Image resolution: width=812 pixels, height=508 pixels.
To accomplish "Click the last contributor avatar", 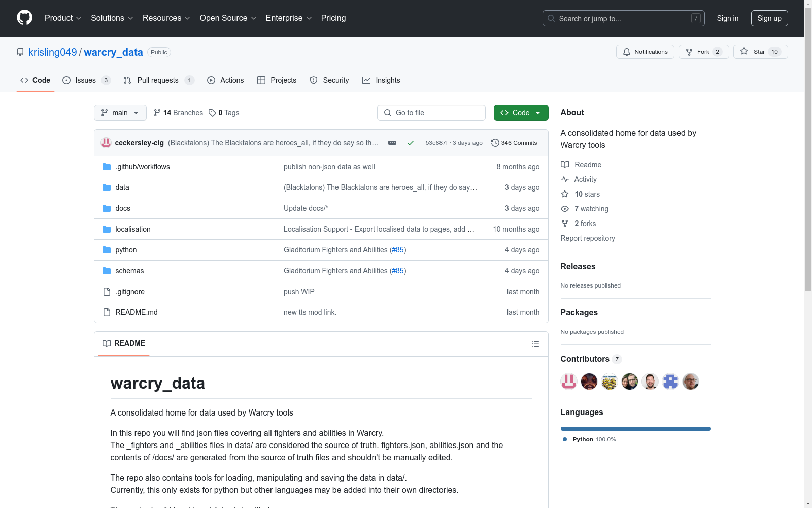I will [691, 381].
